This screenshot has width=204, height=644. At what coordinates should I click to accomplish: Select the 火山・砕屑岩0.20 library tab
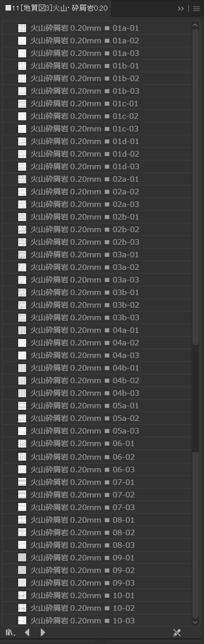click(x=56, y=9)
